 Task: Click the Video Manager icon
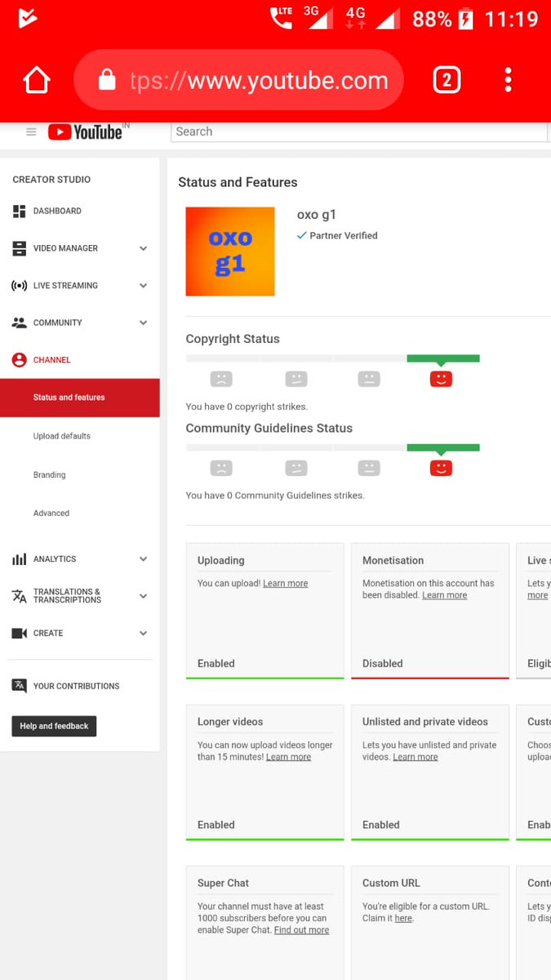tap(19, 248)
